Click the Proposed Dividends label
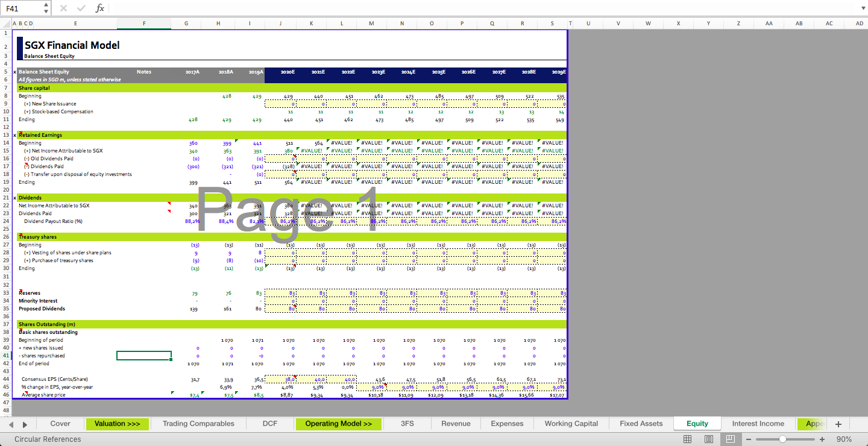 point(42,309)
